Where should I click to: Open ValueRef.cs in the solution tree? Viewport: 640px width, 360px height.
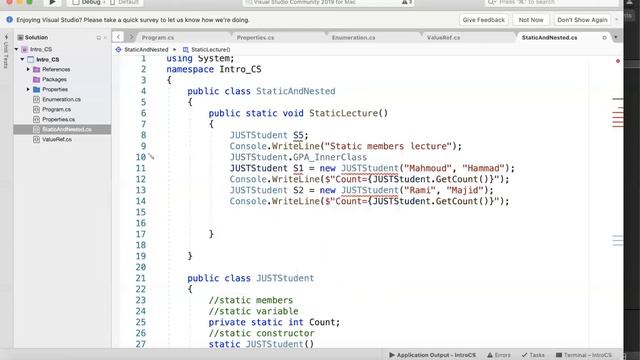click(x=57, y=139)
